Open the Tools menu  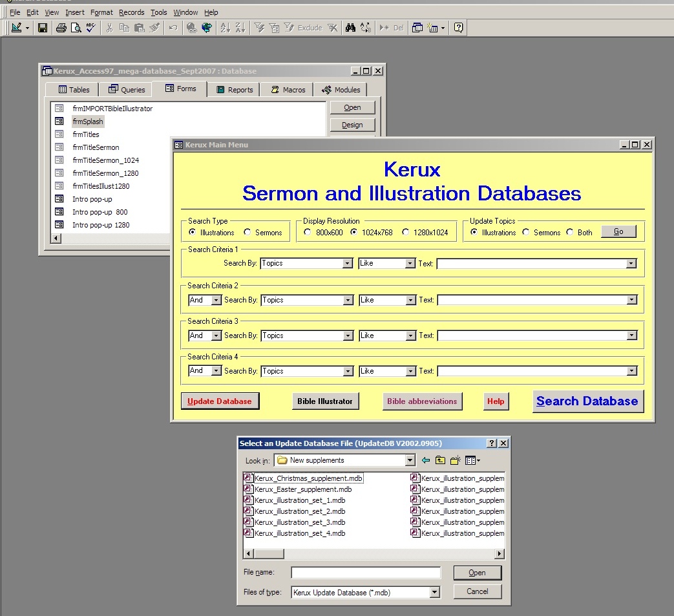pyautogui.click(x=158, y=12)
